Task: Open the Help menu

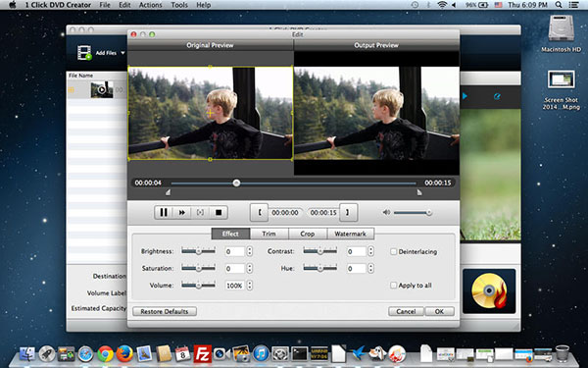Action: pyautogui.click(x=204, y=5)
